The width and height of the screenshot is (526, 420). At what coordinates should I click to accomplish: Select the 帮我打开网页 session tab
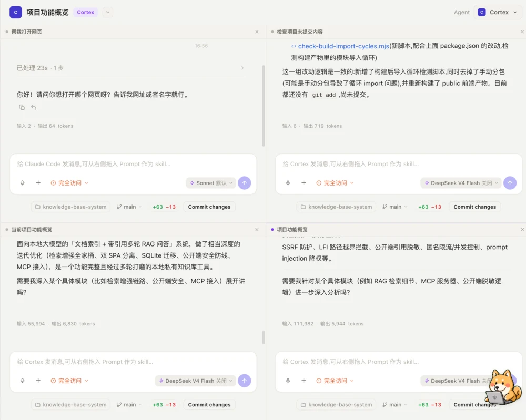click(x=26, y=32)
